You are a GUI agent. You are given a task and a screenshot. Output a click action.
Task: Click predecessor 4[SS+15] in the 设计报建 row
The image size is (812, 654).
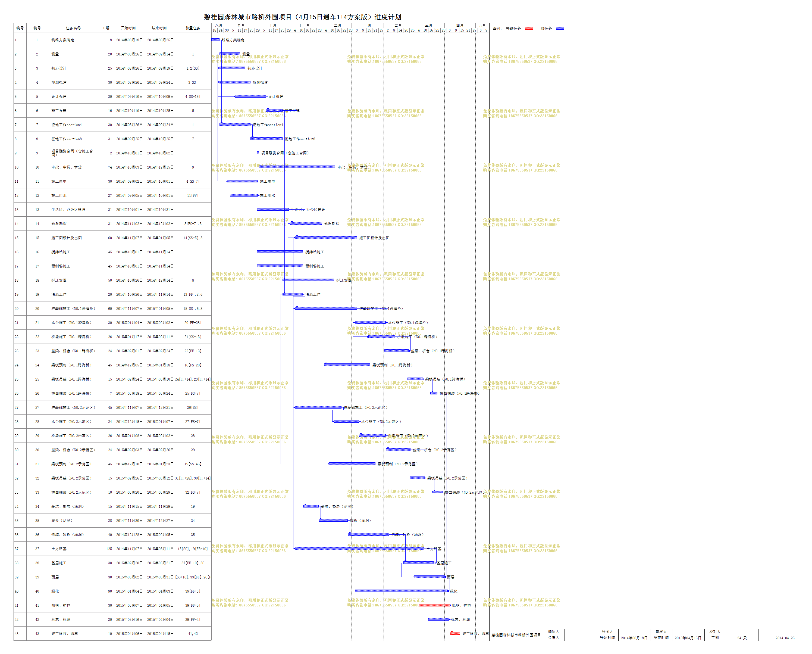click(193, 96)
